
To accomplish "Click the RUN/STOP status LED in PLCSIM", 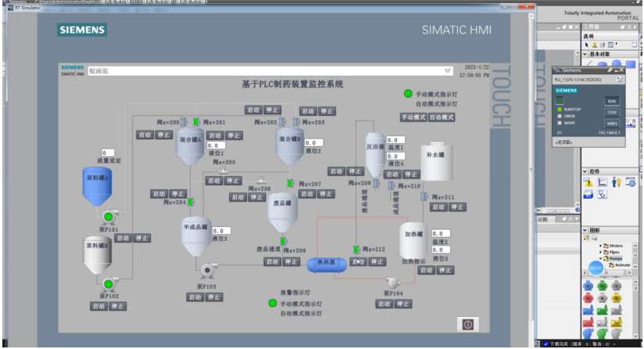I will point(560,110).
